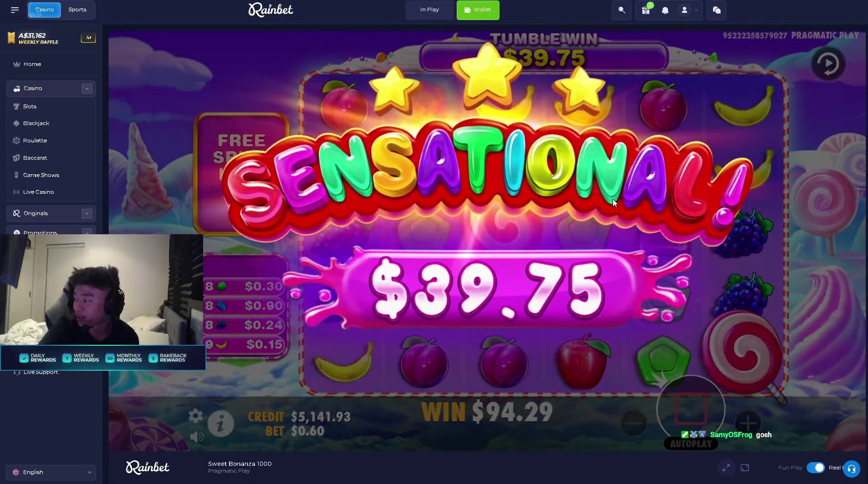Switch to the Sports tab
The height and width of the screenshot is (484, 868).
77,10
